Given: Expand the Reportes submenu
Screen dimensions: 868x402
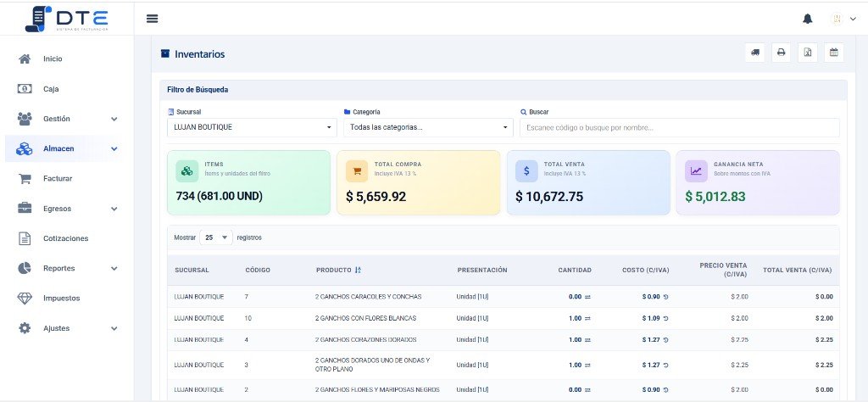Looking at the screenshot, I should (x=114, y=269).
